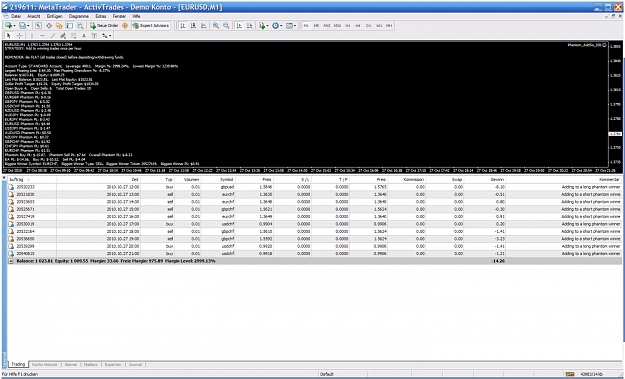Open the Indicators dropdown
This screenshot has width=625, height=379.
pos(262,26)
